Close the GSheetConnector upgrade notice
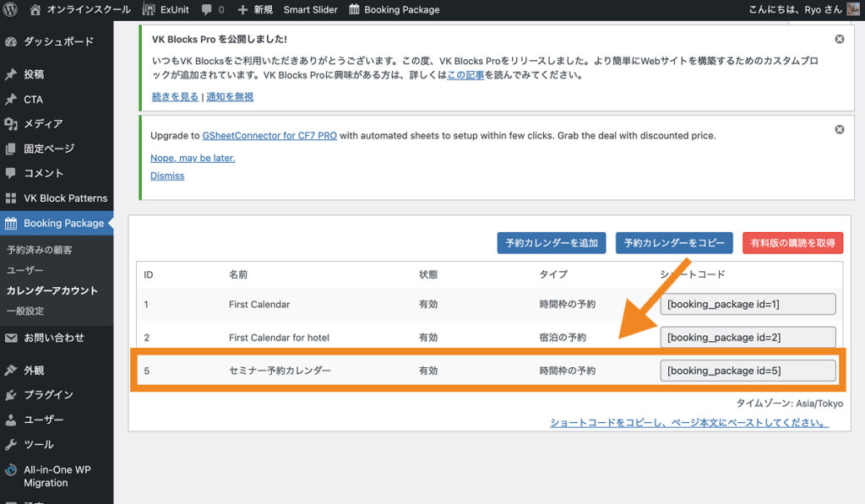The height and width of the screenshot is (504, 865). click(839, 129)
